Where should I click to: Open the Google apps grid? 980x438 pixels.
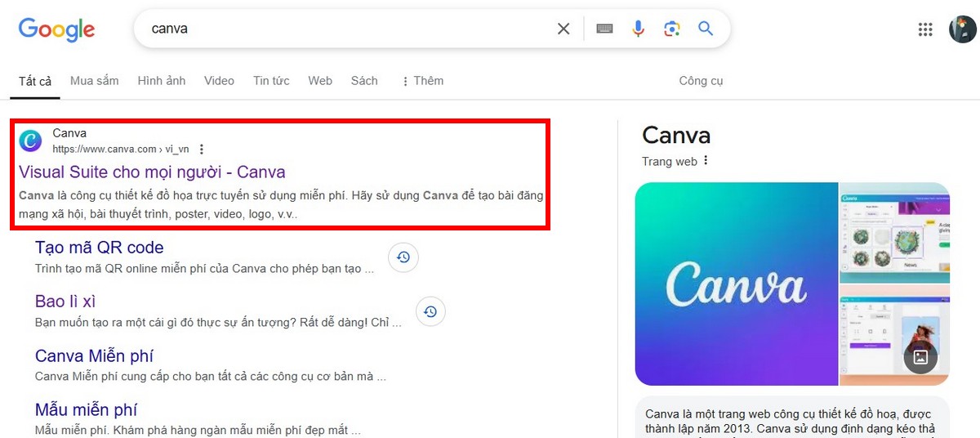(x=925, y=29)
